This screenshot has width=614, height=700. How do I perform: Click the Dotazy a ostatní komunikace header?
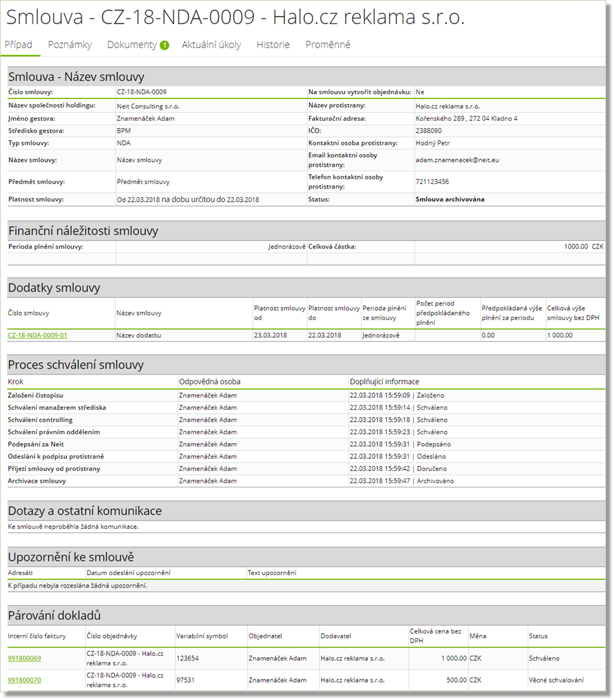(84, 511)
